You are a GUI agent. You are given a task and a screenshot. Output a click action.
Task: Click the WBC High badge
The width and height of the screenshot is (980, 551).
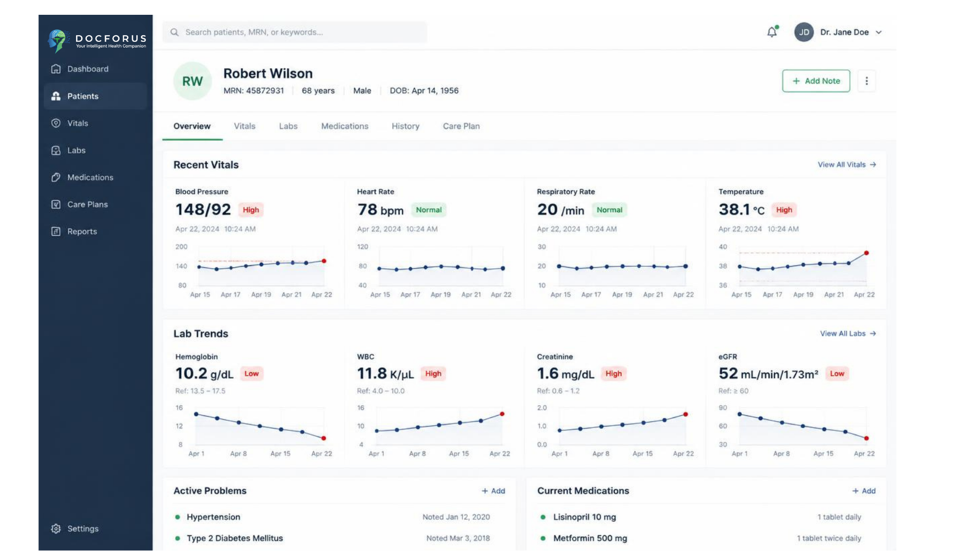[433, 373]
